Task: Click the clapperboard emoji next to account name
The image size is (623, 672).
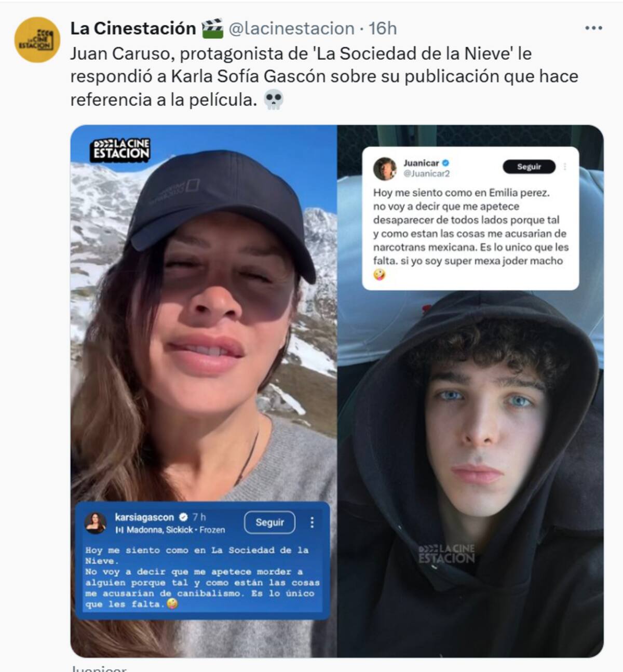Action: [x=212, y=28]
